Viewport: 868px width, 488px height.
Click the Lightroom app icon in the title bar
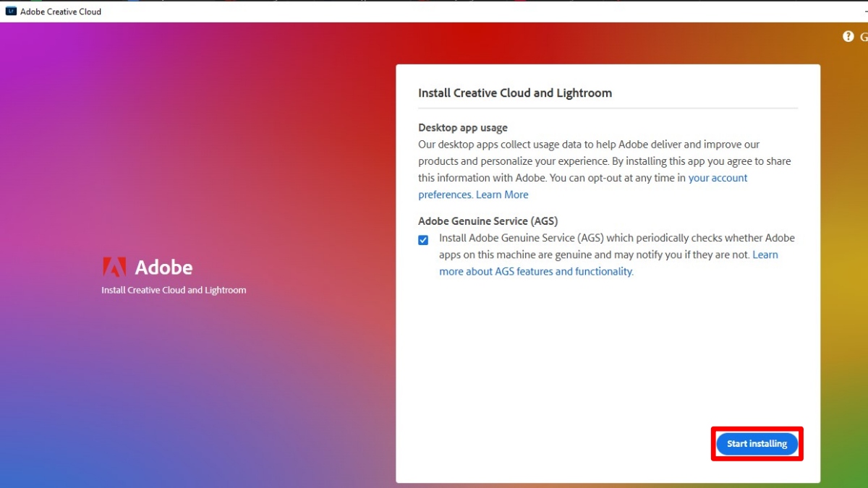tap(11, 12)
